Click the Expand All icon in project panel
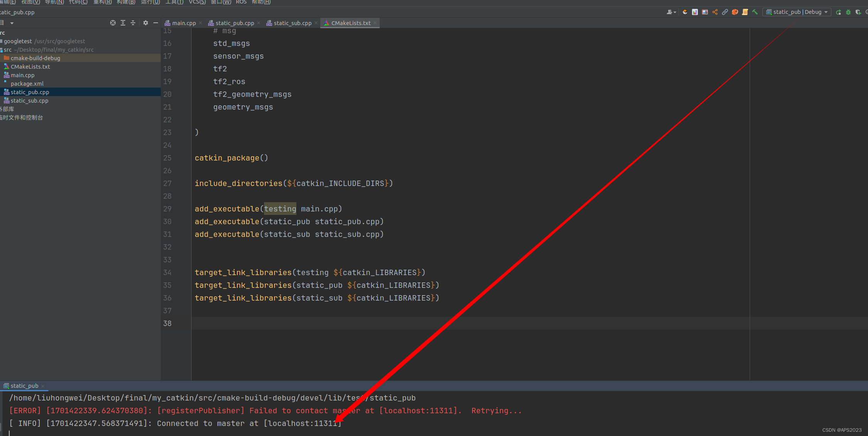 [123, 23]
